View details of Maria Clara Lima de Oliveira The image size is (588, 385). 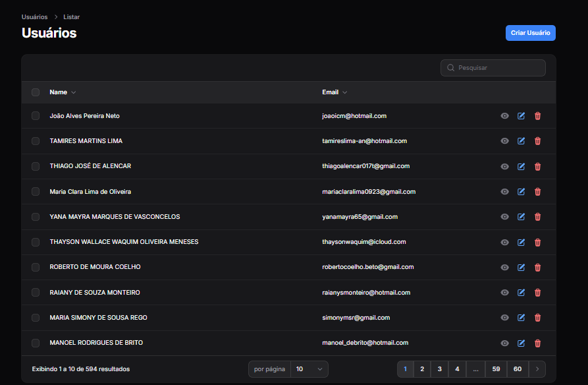504,192
